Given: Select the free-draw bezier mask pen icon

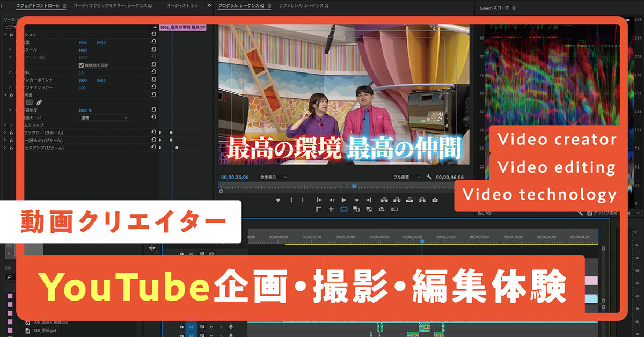Looking at the screenshot, I should 39,102.
